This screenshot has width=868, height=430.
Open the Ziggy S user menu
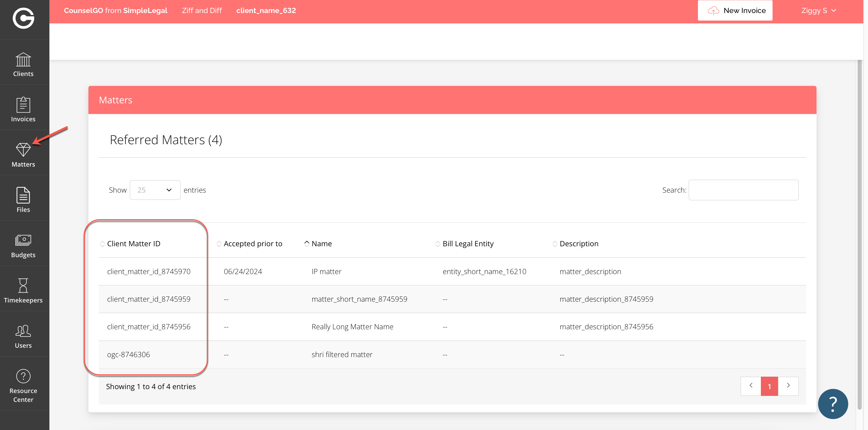pos(818,10)
